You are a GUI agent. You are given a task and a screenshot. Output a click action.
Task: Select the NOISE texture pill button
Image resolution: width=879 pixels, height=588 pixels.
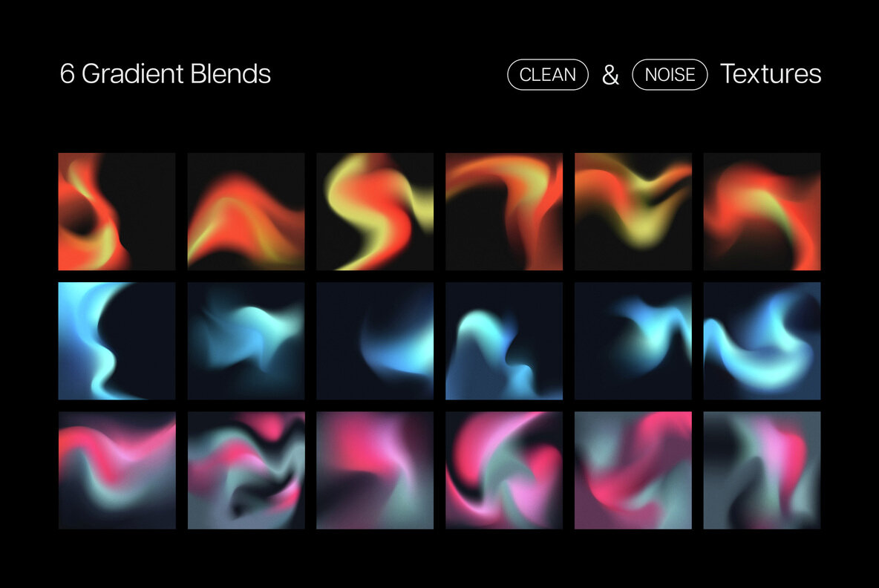669,74
